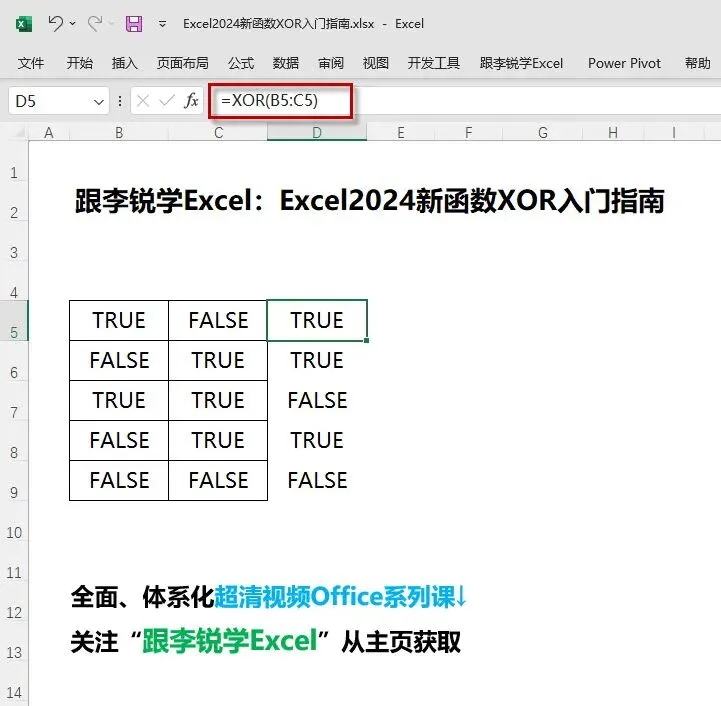Click cell D7 result FALSE
The height and width of the screenshot is (706, 721).
pyautogui.click(x=317, y=400)
